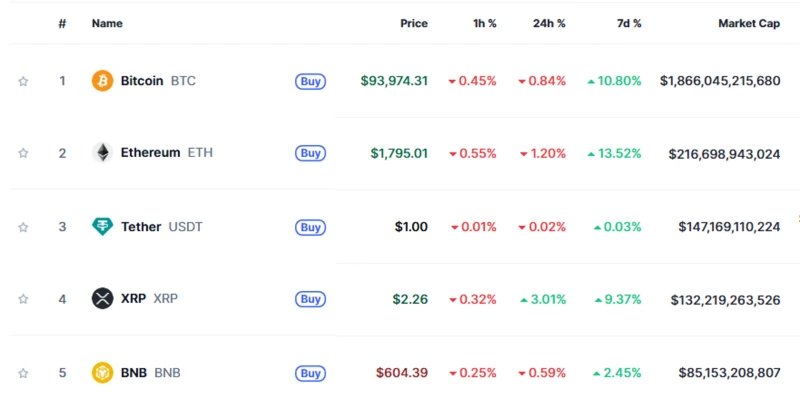
Task: Sort by Market Cap column header
Action: 748,23
